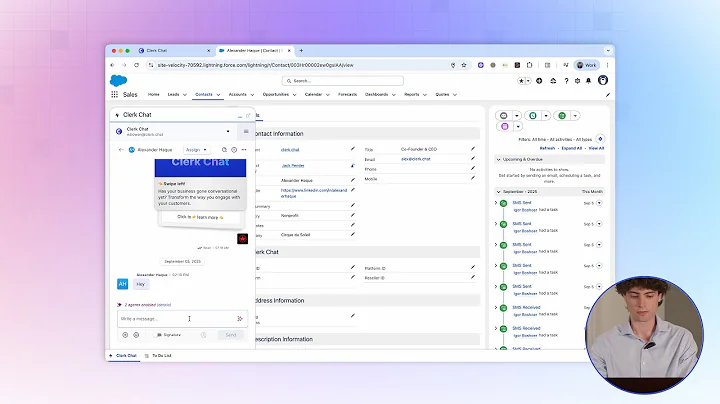Open conversation info icon in Clerk Chat
This screenshot has width=720, height=404.
click(x=234, y=150)
